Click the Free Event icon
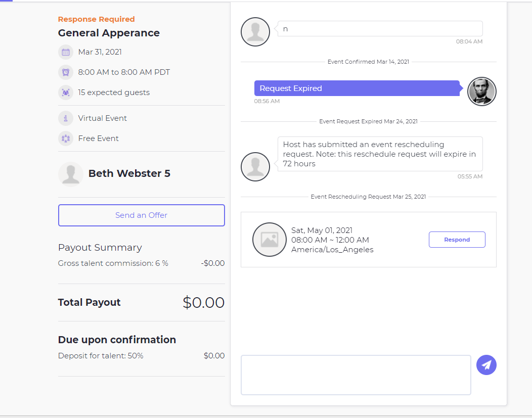This screenshot has width=532, height=418. [x=66, y=138]
